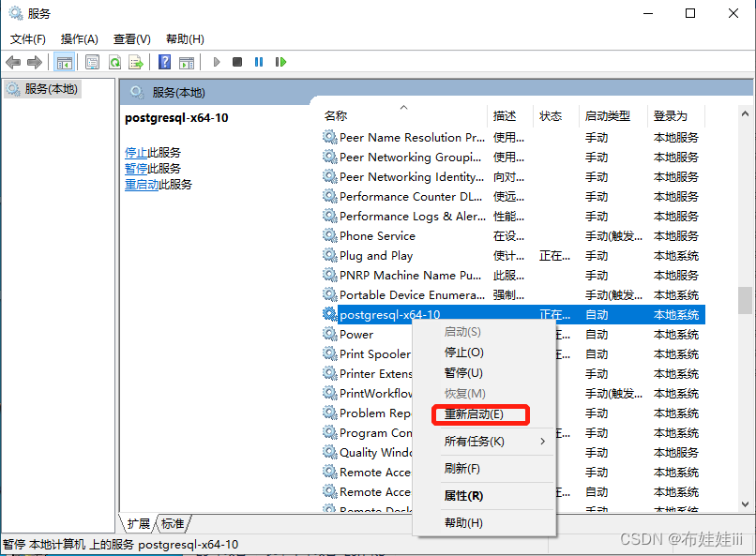Open the 查看 menu
The width and height of the screenshot is (756, 556).
pos(130,39)
